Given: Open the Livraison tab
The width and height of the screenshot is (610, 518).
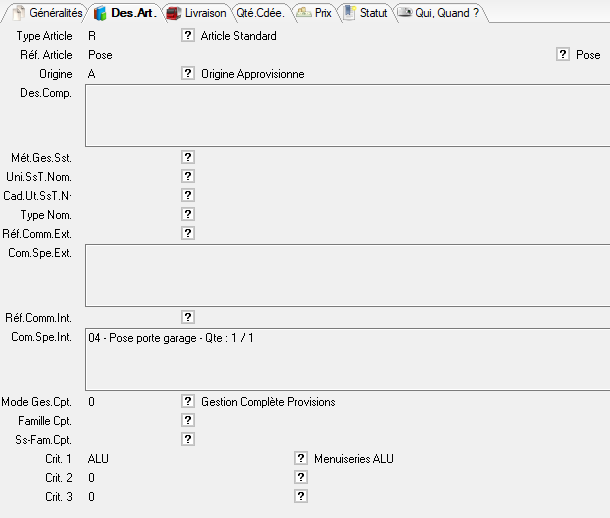Looking at the screenshot, I should click(x=196, y=13).
